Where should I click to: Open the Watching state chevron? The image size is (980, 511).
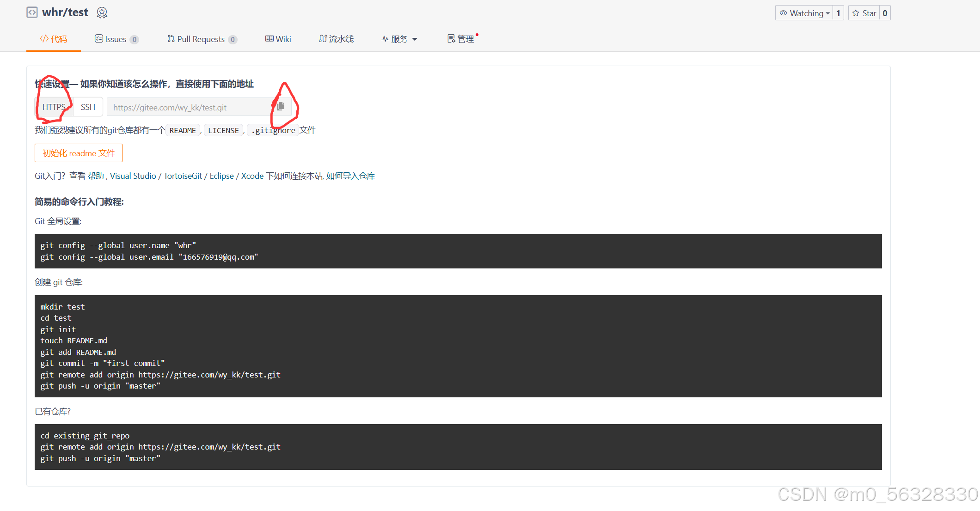[x=828, y=13]
